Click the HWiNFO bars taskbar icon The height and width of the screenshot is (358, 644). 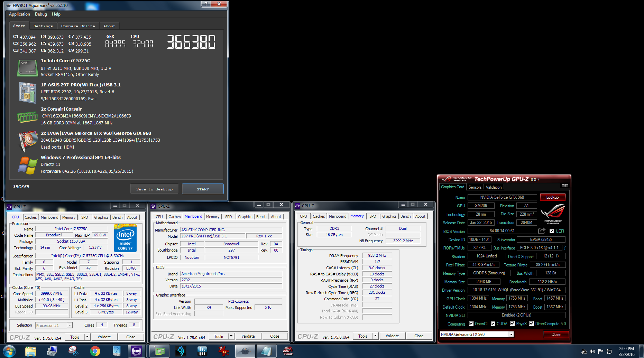202,351
